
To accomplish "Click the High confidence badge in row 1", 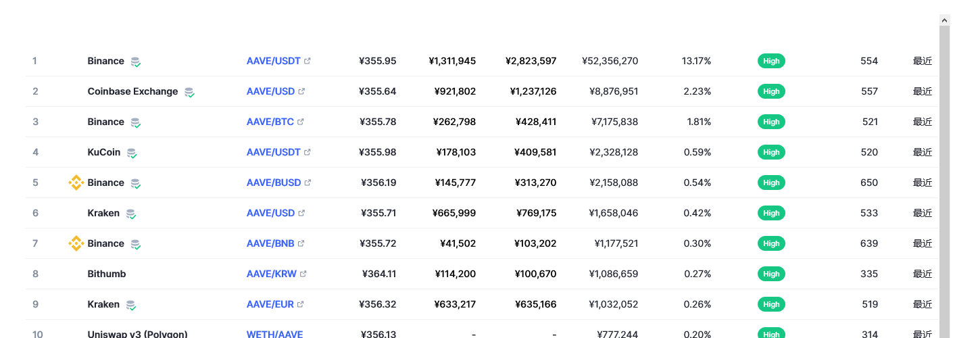I will click(771, 61).
